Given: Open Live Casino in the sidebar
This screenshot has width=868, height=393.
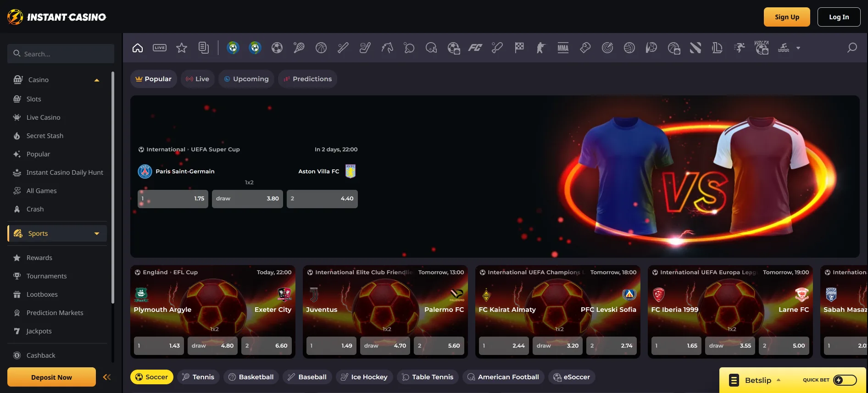Looking at the screenshot, I should click(x=43, y=117).
